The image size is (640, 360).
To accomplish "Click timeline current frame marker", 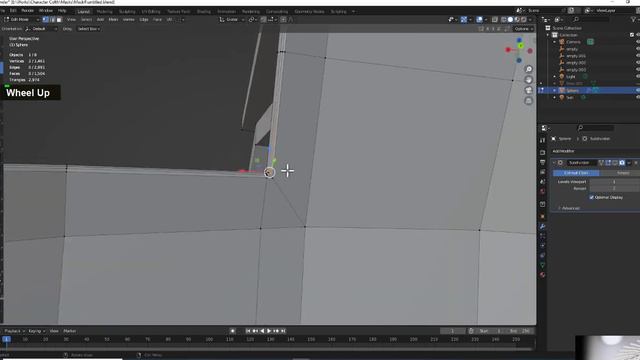I will click(x=7, y=339).
